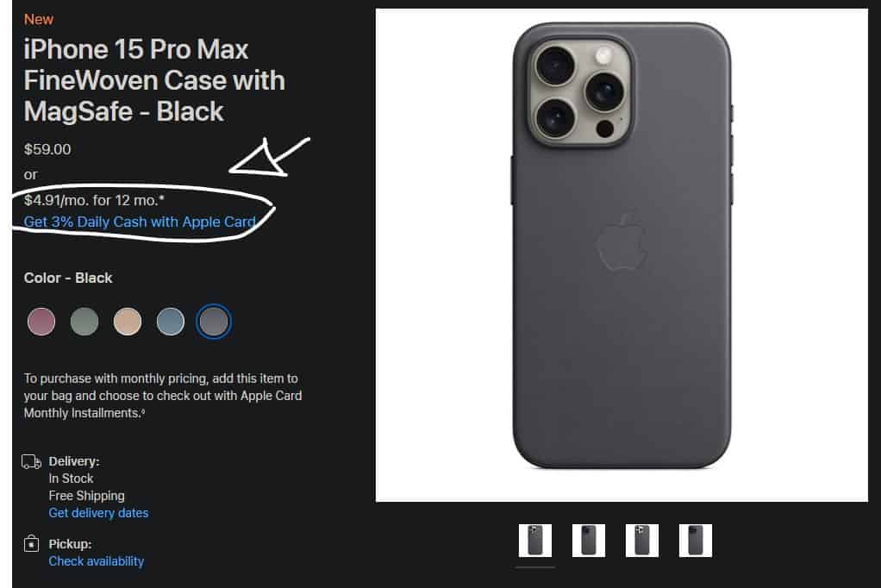Click the delivery truck icon

click(31, 462)
